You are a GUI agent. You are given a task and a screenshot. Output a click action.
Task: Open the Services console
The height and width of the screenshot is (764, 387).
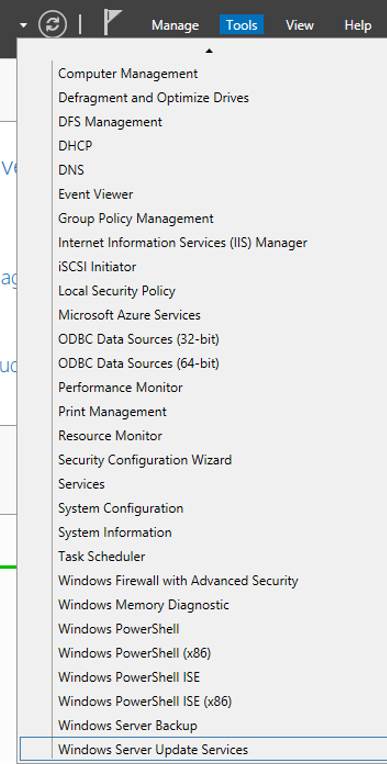[81, 484]
